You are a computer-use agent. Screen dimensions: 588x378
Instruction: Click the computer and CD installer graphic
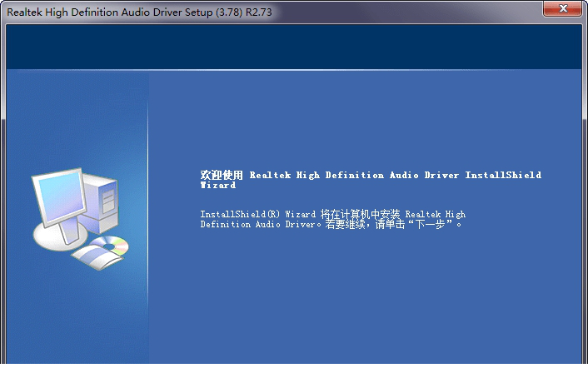pos(80,219)
